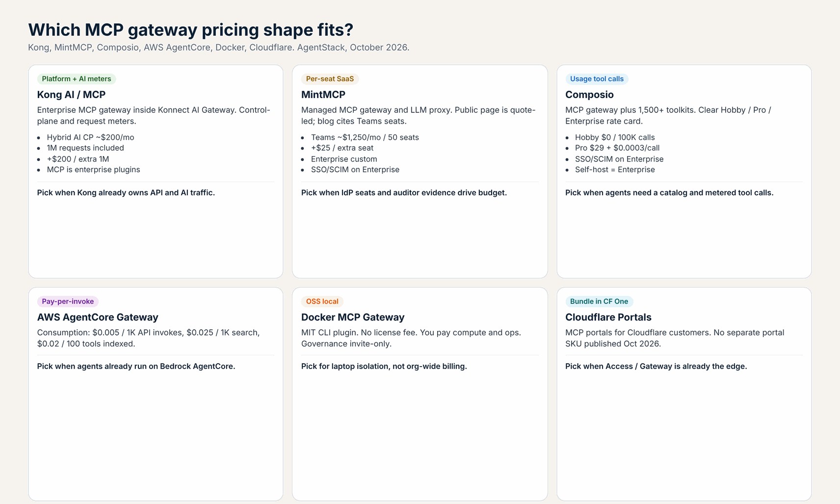The height and width of the screenshot is (504, 840).
Task: Click 'Pick when agents need a catalog and metered tool calls.'
Action: point(669,193)
